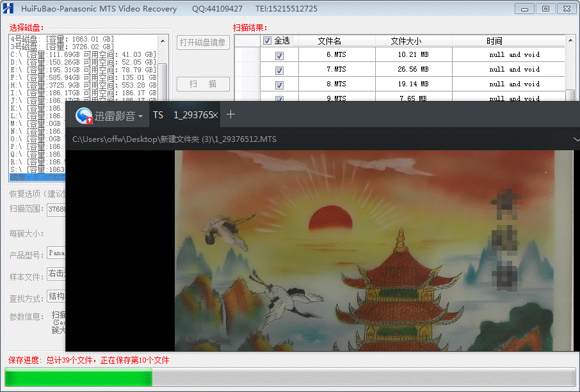Sort by the 文件大小 column header
The height and width of the screenshot is (392, 580).
[x=406, y=41]
